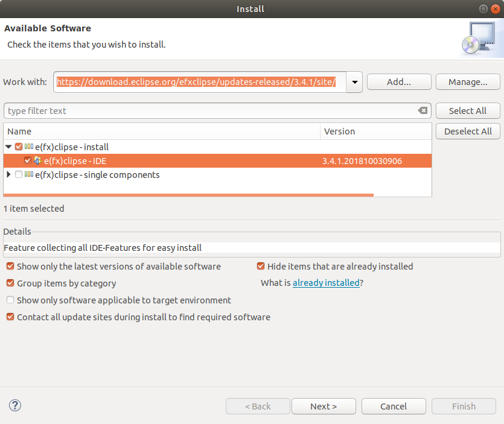Toggle Contact all update sites during install

tap(10, 317)
